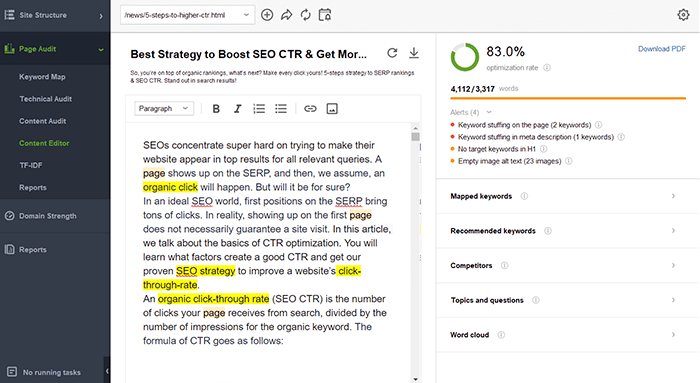Collapse the Page Audit chevron
Image resolution: width=700 pixels, height=383 pixels.
pyautogui.click(x=101, y=50)
